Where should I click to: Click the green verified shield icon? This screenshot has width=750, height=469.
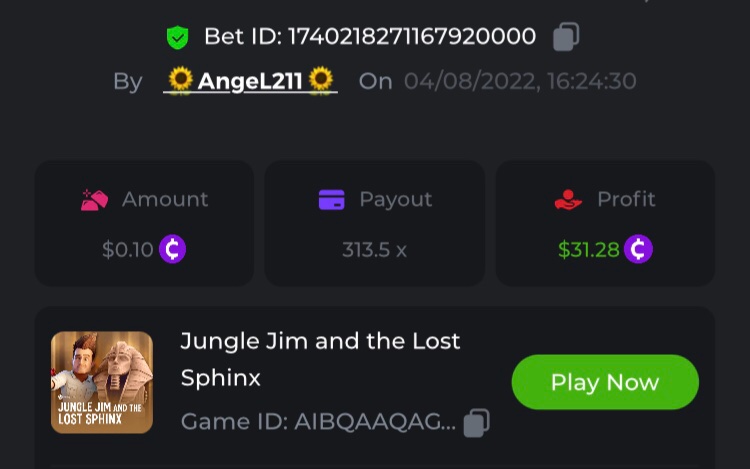[177, 38]
